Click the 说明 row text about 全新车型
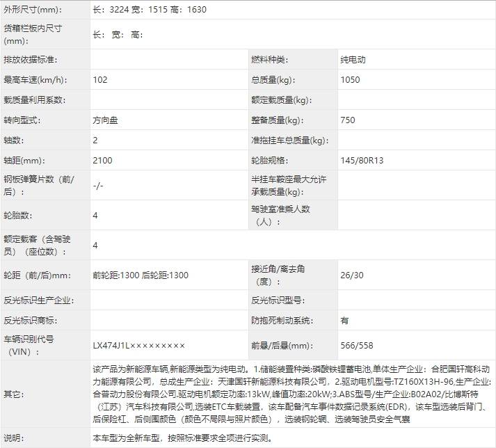This screenshot has height=448, width=496. click(182, 438)
